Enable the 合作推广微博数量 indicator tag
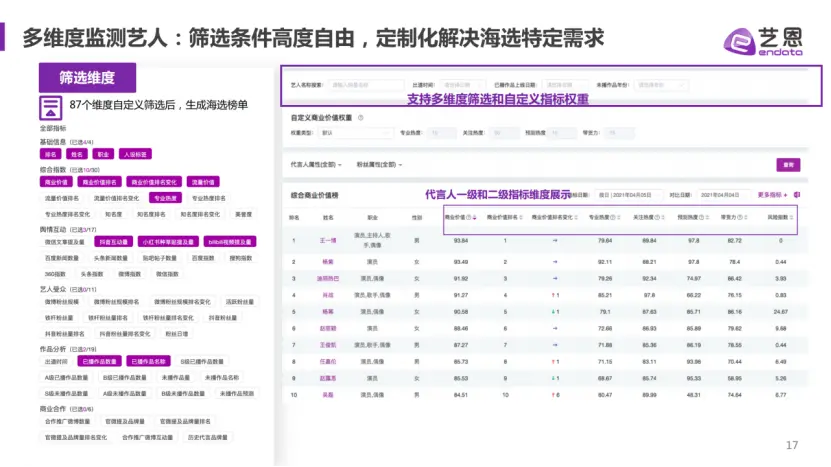Viewport: 831px width, 467px height. click(67, 421)
